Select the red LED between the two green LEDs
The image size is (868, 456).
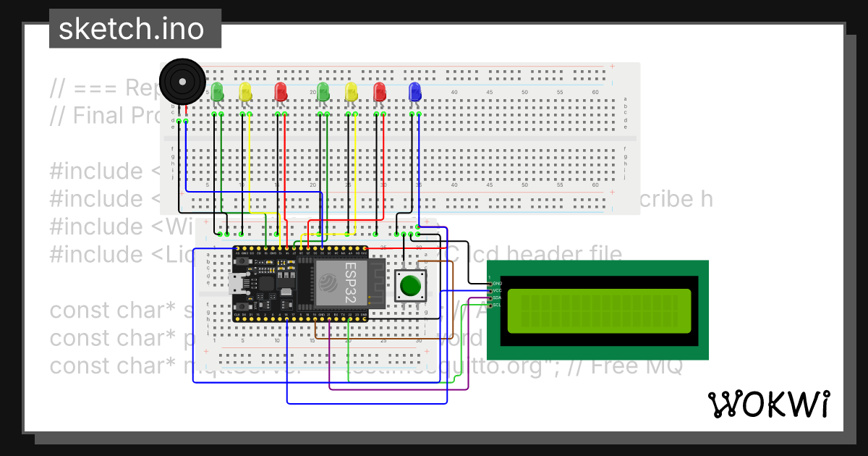click(281, 92)
